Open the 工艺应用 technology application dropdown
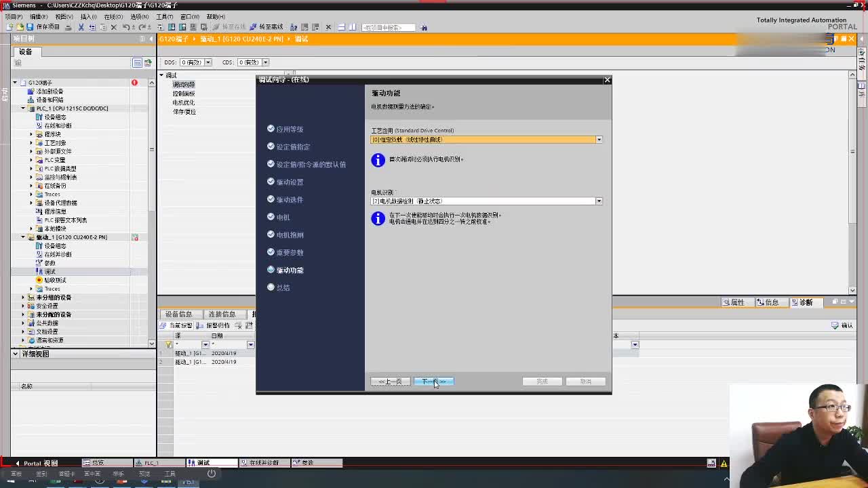This screenshot has height=488, width=868. pyautogui.click(x=599, y=140)
